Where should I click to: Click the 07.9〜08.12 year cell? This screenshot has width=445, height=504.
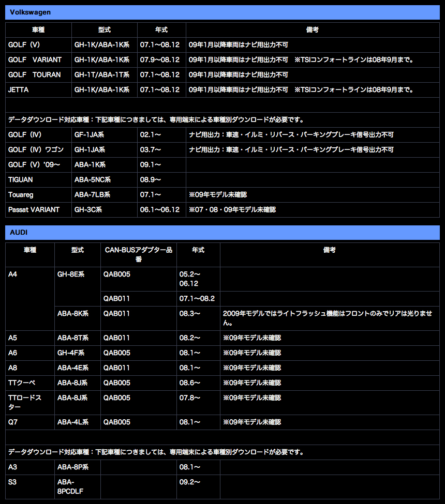pos(161,60)
